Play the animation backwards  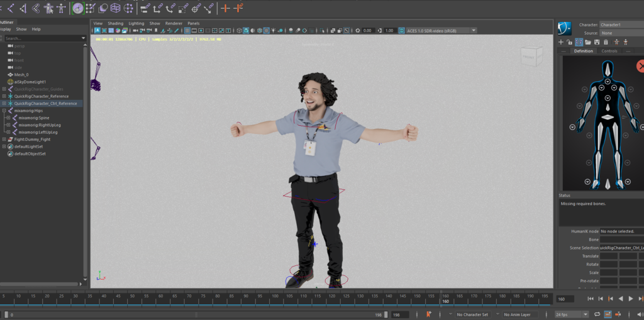621,299
